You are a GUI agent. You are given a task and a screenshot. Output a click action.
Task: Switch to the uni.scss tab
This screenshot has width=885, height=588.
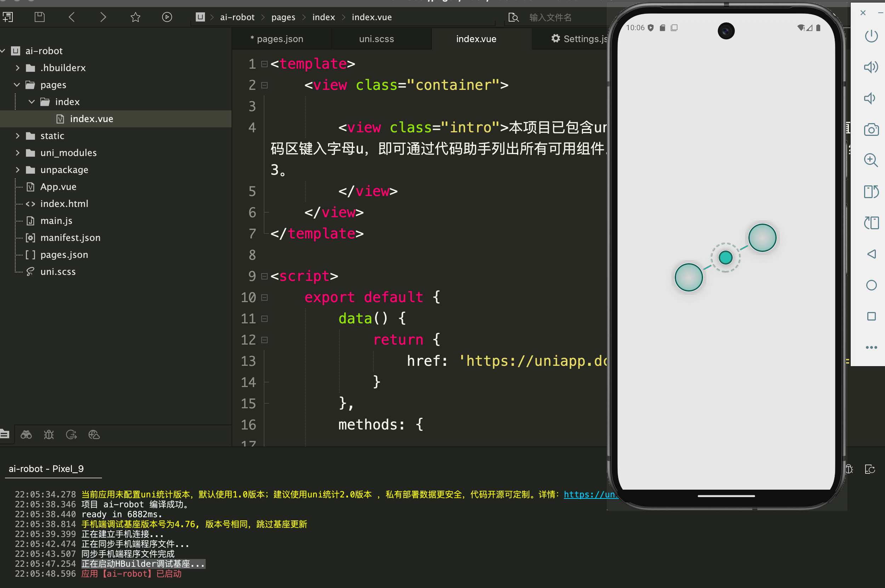tap(376, 39)
